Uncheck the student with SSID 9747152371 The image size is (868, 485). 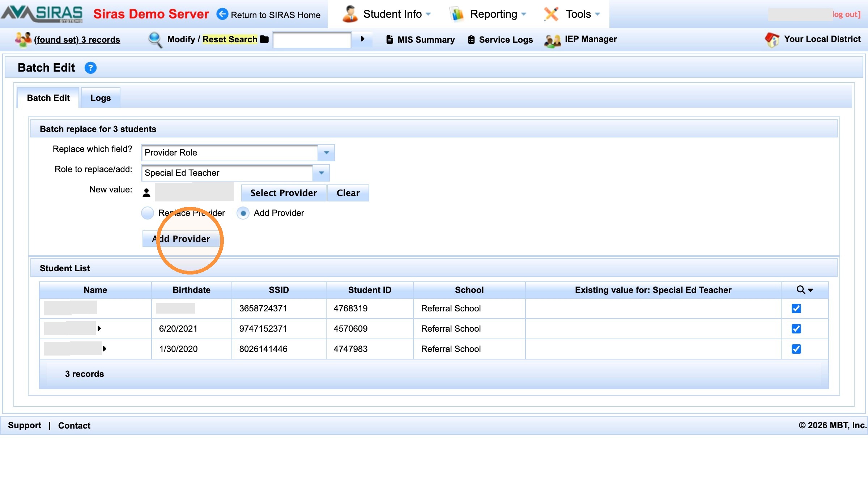coord(796,329)
